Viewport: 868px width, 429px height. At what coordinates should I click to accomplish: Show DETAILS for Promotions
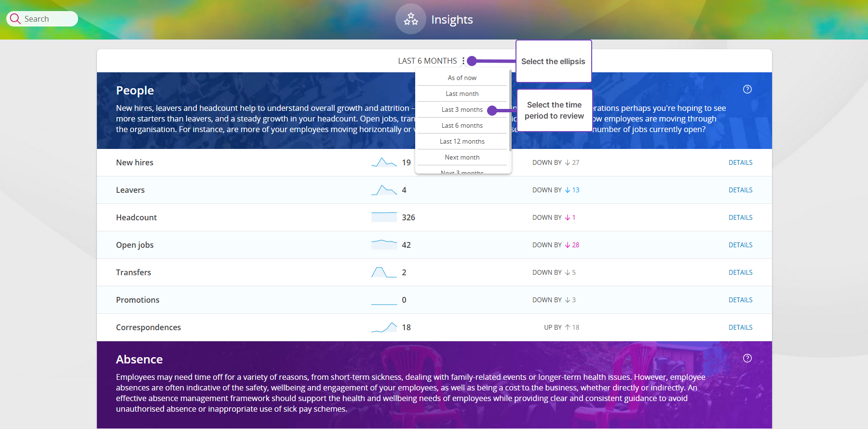(x=740, y=300)
